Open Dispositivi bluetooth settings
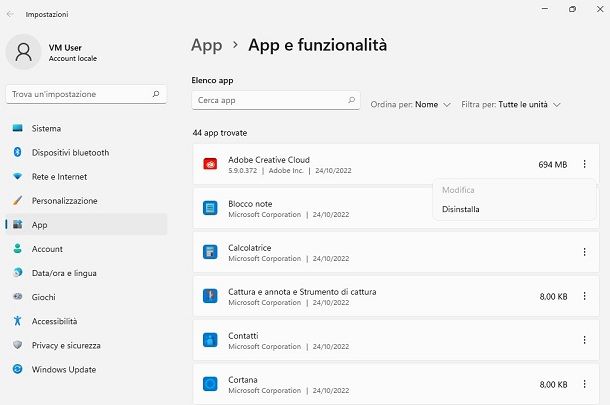The width and height of the screenshot is (610, 405). (86, 153)
